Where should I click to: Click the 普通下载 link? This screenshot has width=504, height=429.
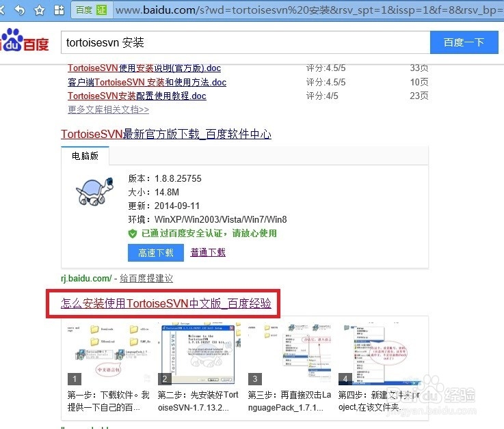click(x=208, y=252)
